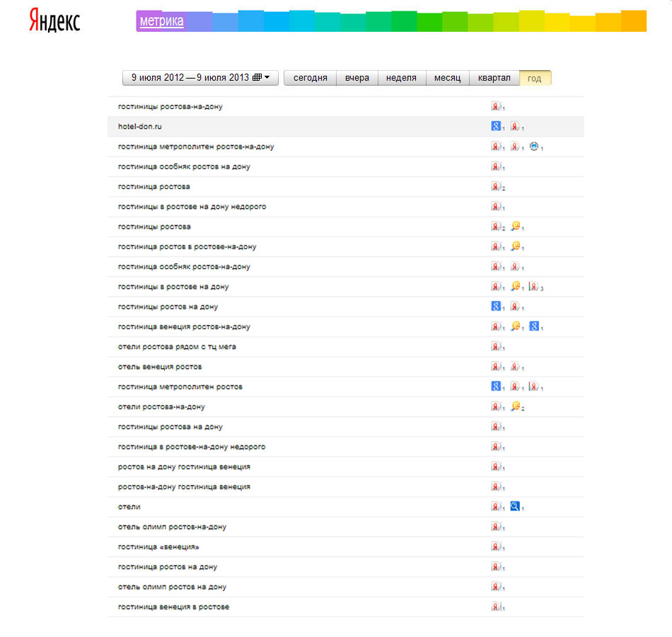The image size is (672, 637).
Task: Click Google icon in гостиницы ростов на дону row
Action: [496, 306]
